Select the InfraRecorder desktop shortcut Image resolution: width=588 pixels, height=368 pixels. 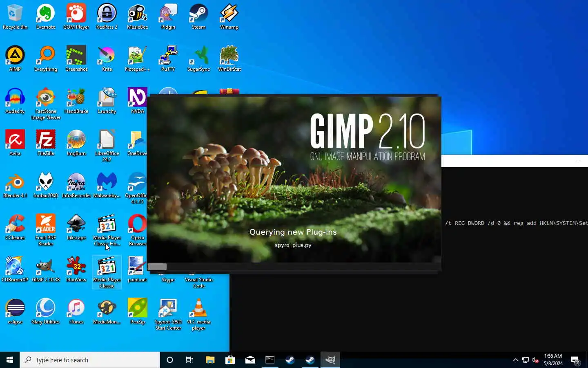pyautogui.click(x=76, y=185)
